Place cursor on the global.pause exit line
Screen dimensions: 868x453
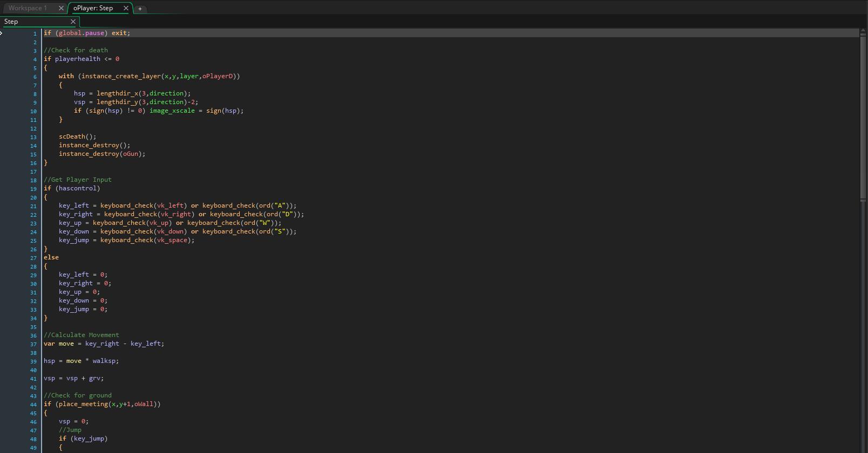pyautogui.click(x=87, y=33)
